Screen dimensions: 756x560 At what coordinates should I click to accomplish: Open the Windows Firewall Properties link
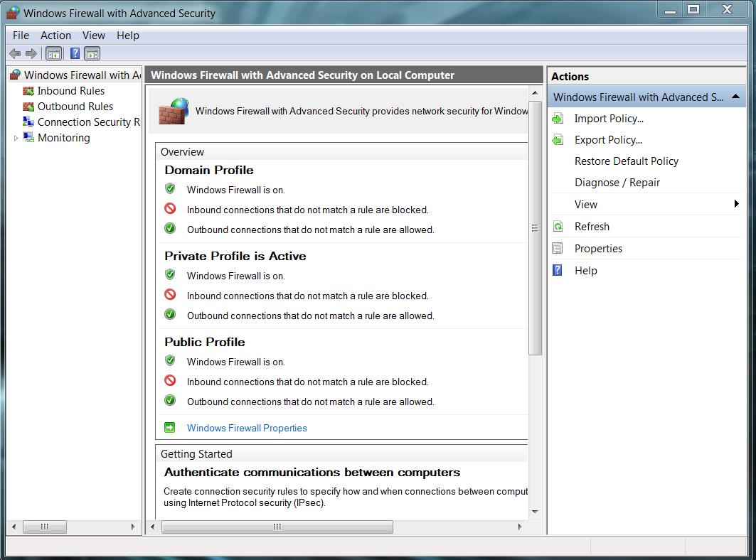(x=247, y=428)
